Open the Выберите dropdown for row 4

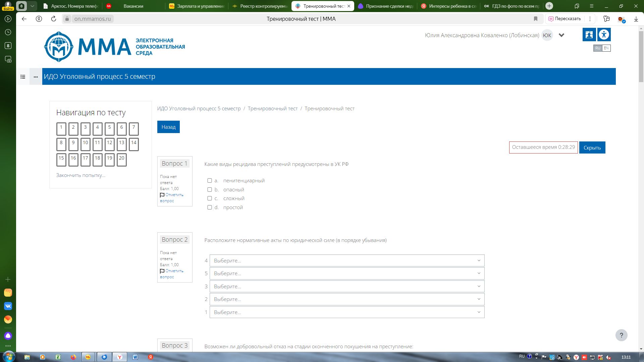coord(347,260)
